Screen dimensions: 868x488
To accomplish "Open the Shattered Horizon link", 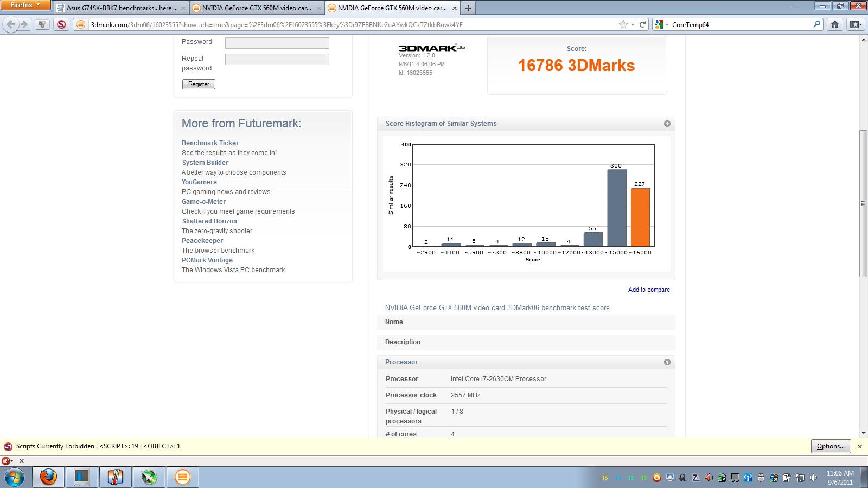I will 209,221.
